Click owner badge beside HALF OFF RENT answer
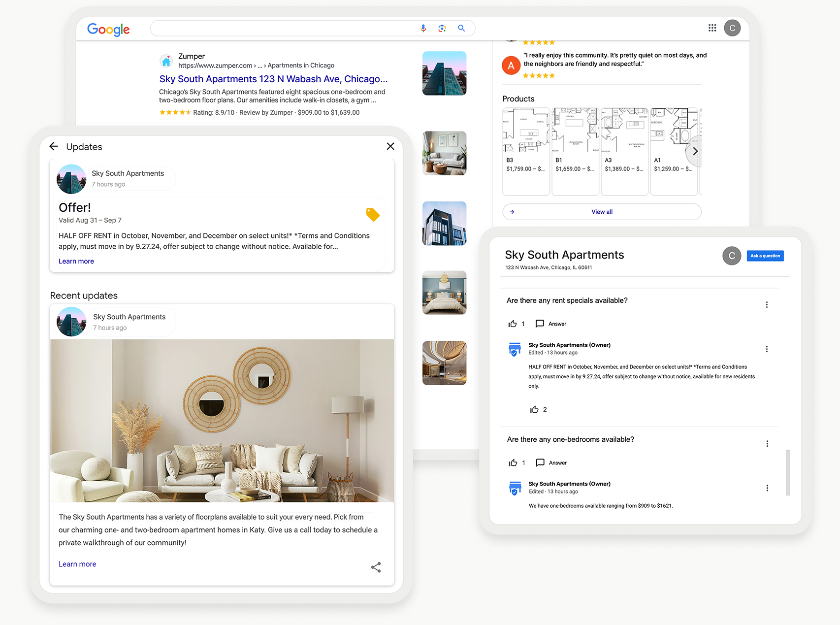This screenshot has height=625, width=840. tap(515, 349)
